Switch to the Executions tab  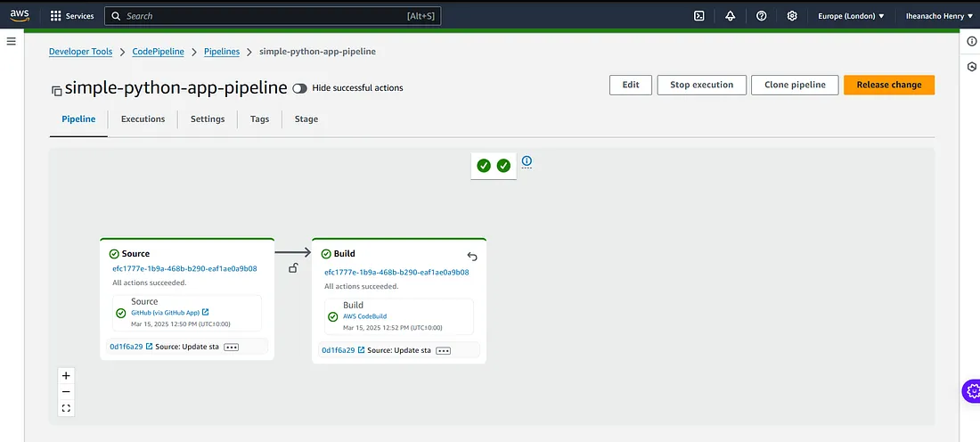pos(143,119)
